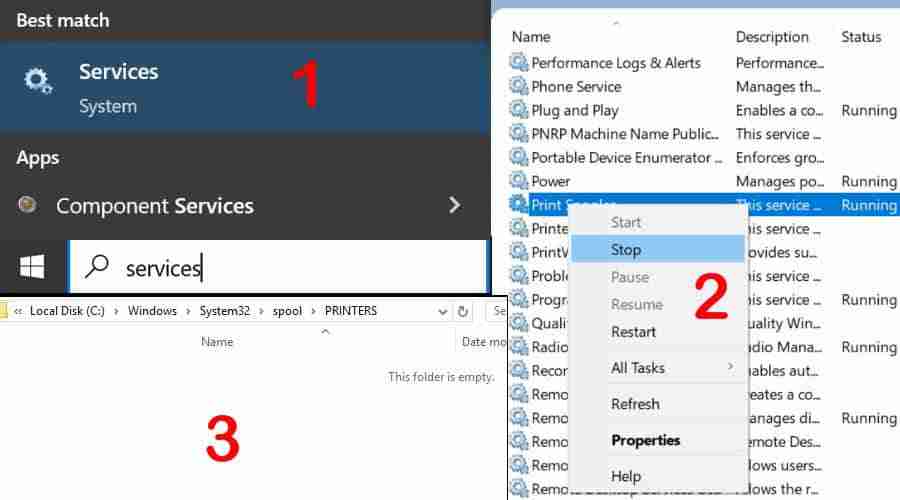
Task: Click spool breadcrumb segment
Action: point(287,311)
